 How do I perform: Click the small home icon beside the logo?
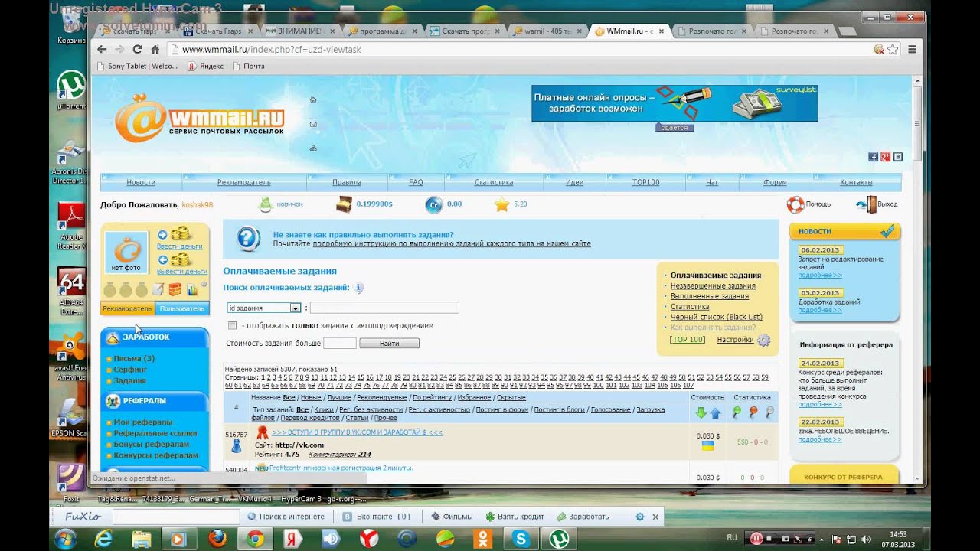pyautogui.click(x=313, y=100)
